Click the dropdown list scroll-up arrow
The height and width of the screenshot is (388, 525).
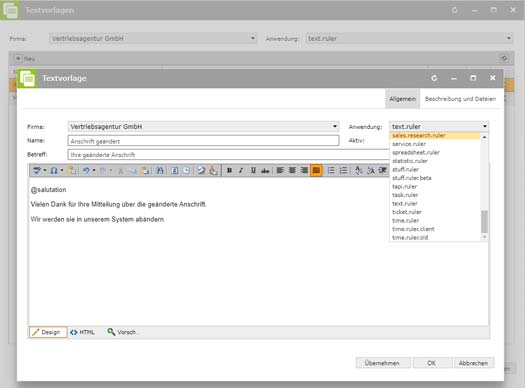(484, 137)
